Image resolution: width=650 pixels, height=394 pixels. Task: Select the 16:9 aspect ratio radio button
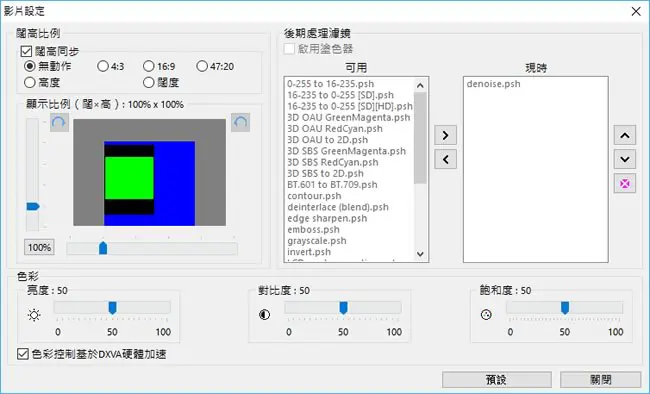coord(148,66)
